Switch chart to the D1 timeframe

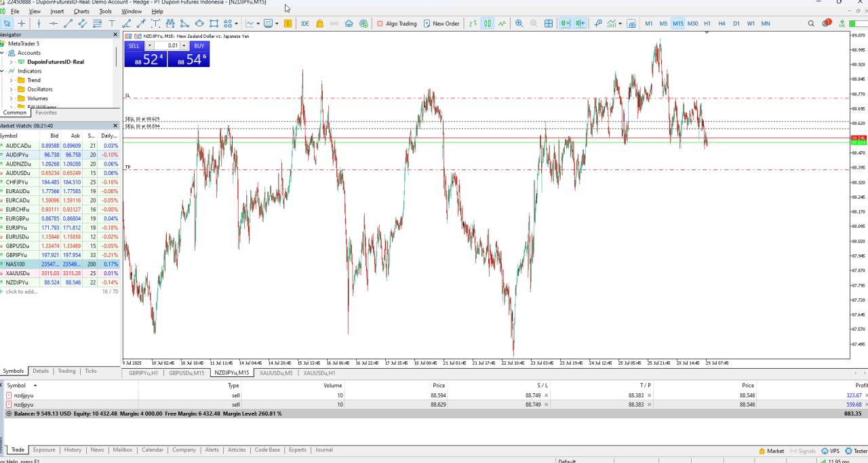click(x=736, y=23)
